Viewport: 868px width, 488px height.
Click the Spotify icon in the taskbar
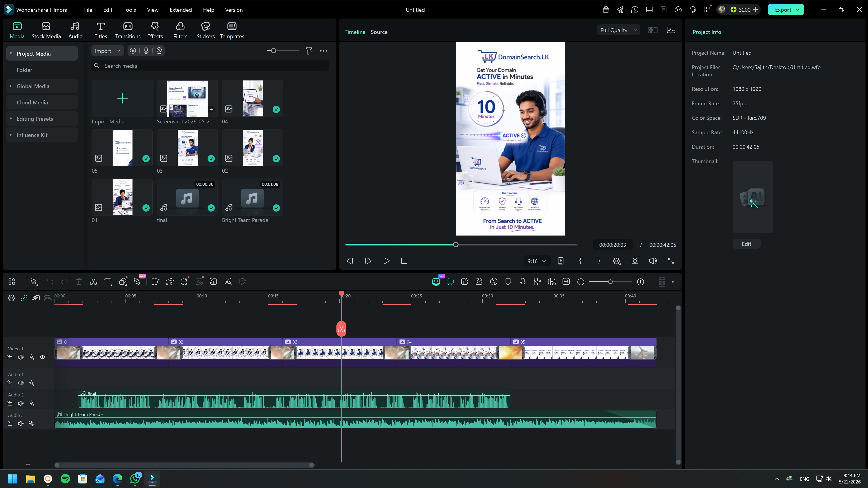[65, 479]
